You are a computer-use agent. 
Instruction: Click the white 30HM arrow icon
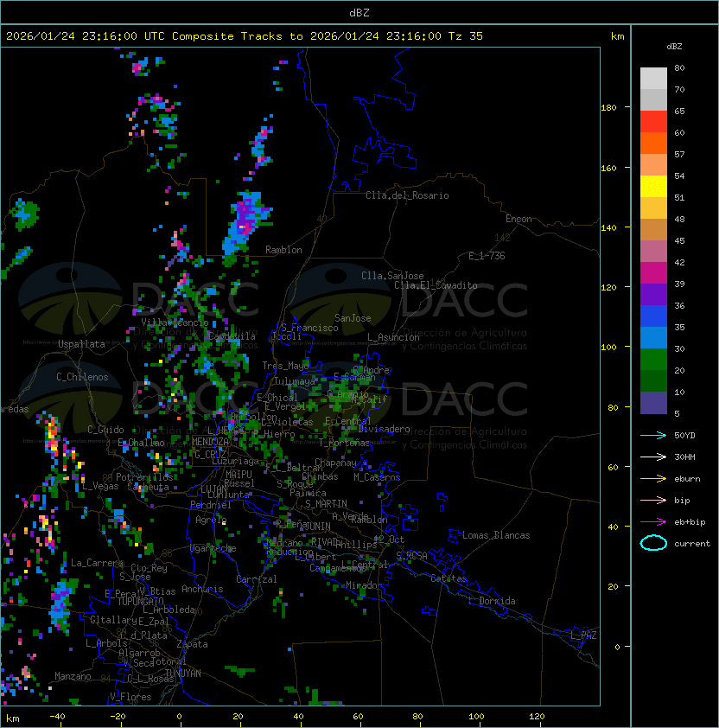coord(653,457)
